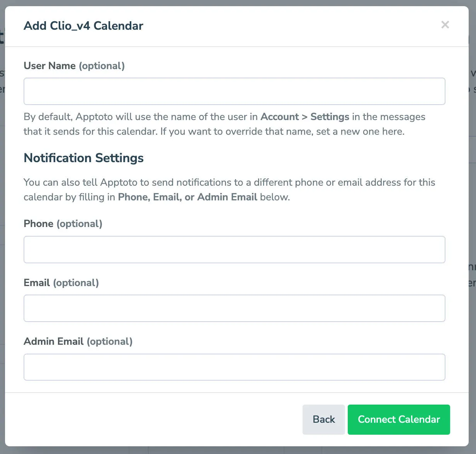This screenshot has height=454, width=476.
Task: Focus the Phone input box
Action: (234, 249)
